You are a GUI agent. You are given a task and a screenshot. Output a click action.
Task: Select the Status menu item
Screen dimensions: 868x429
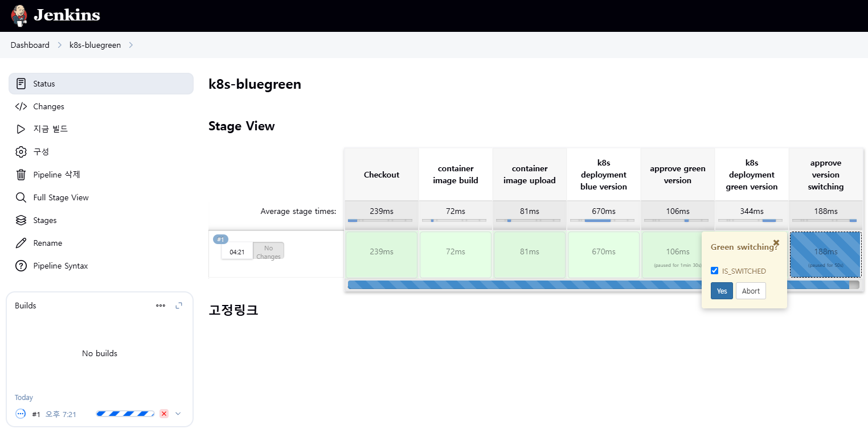click(x=101, y=84)
